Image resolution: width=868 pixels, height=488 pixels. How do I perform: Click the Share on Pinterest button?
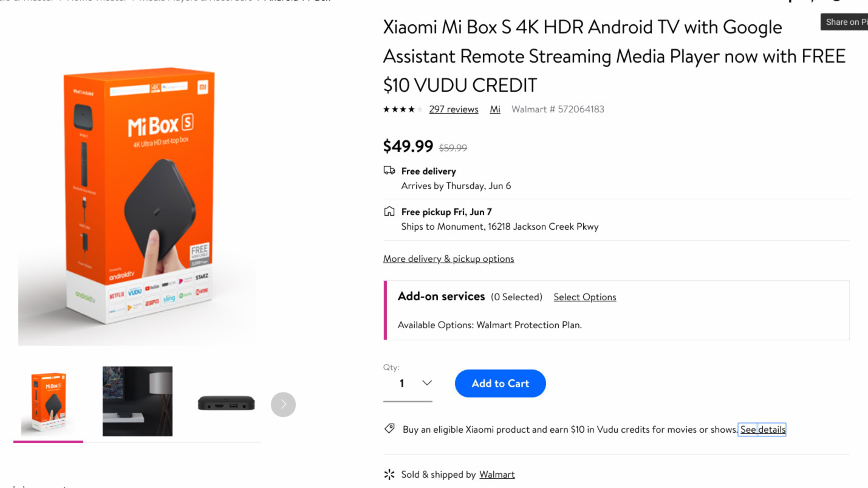pyautogui.click(x=844, y=22)
